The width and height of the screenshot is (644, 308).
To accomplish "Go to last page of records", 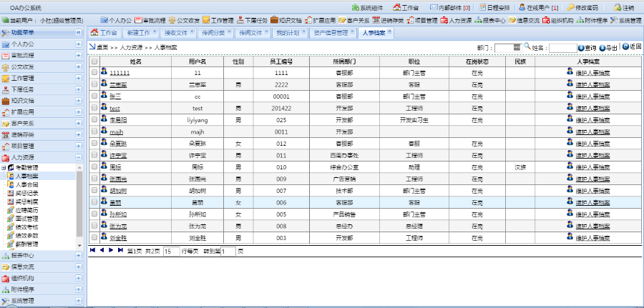I will 120,250.
